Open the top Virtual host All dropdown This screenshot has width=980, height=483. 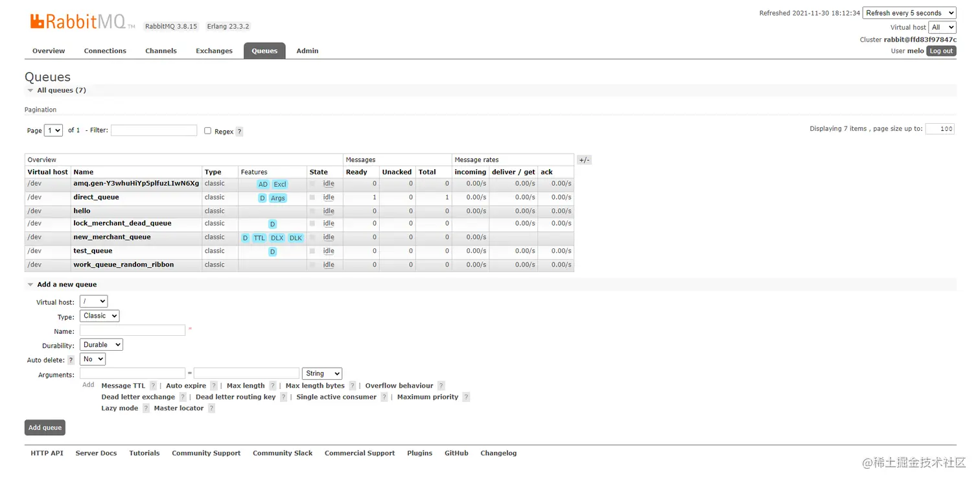[x=942, y=27]
